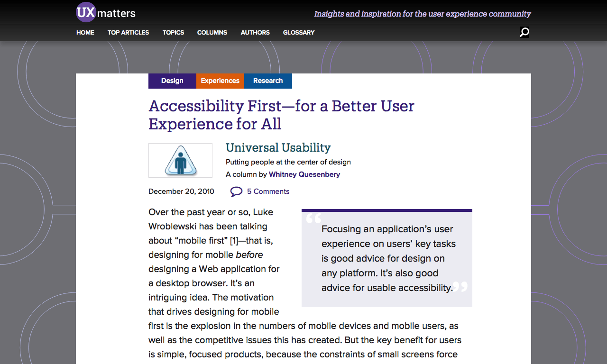
Task: Click the Universal Usability column image
Action: 180,160
